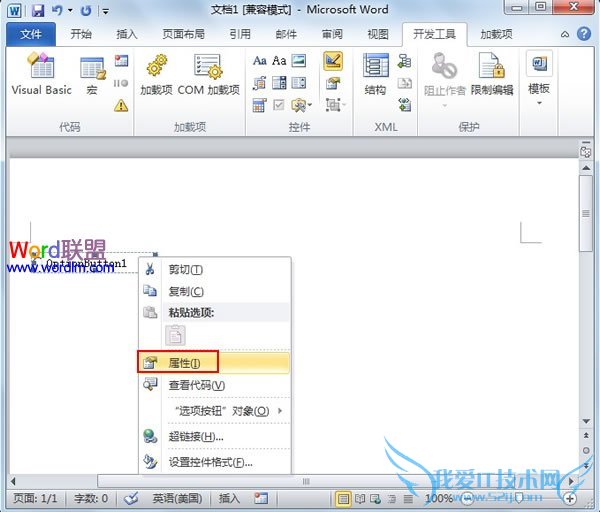This screenshot has width=600, height=512.
Task: Open the Undo history dropdown arrow
Action: point(70,10)
